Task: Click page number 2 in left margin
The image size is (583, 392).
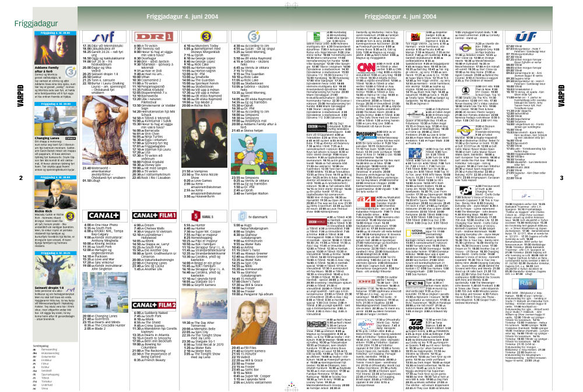Action: [21, 178]
